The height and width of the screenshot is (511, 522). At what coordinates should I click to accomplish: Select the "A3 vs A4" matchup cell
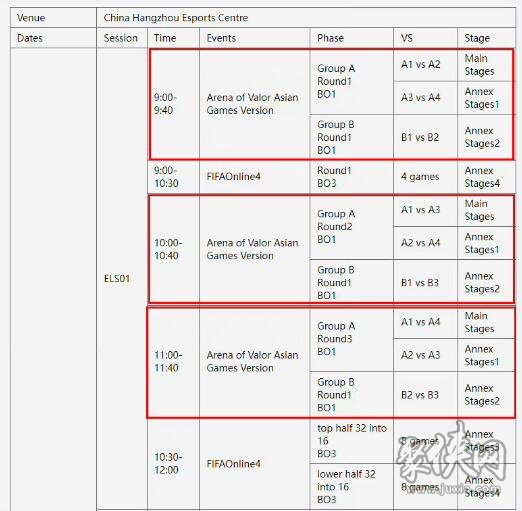point(426,98)
